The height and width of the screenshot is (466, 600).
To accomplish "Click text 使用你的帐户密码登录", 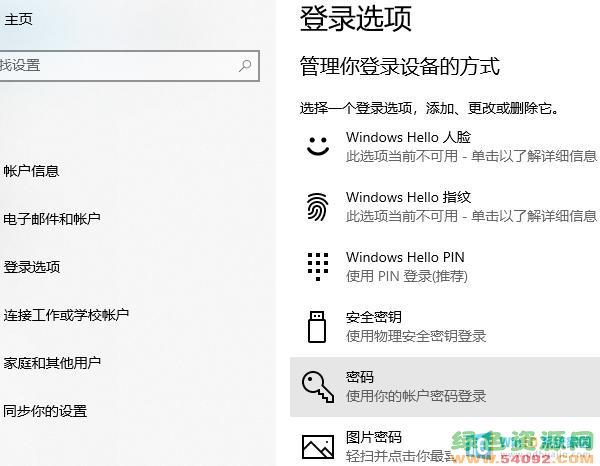I will (416, 396).
